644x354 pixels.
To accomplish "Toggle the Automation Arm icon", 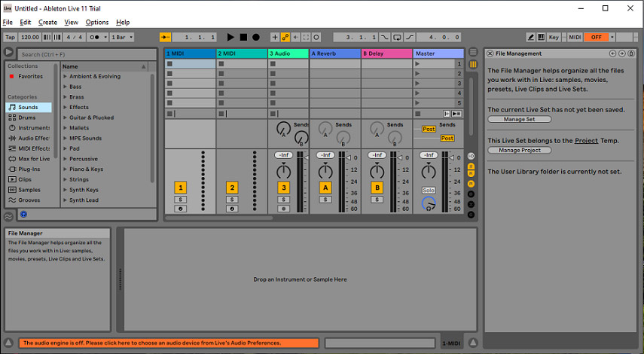I will (x=285, y=37).
